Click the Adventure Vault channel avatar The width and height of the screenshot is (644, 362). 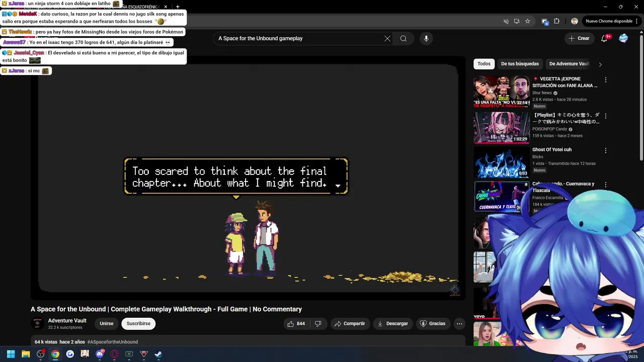click(x=38, y=324)
